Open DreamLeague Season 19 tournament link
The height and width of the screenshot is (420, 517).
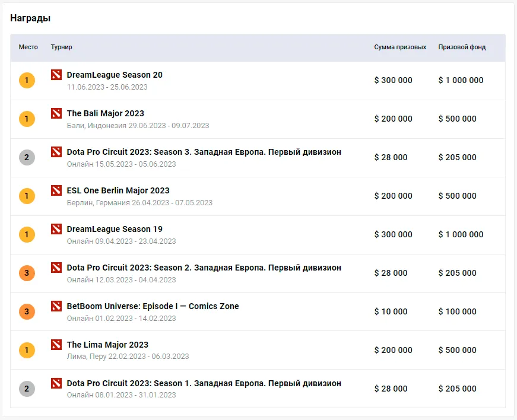pos(115,229)
